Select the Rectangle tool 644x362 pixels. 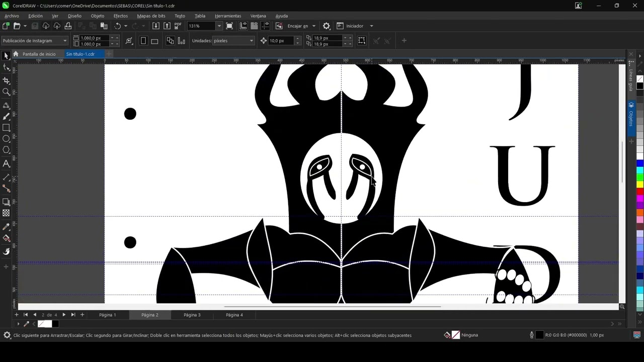[6, 128]
